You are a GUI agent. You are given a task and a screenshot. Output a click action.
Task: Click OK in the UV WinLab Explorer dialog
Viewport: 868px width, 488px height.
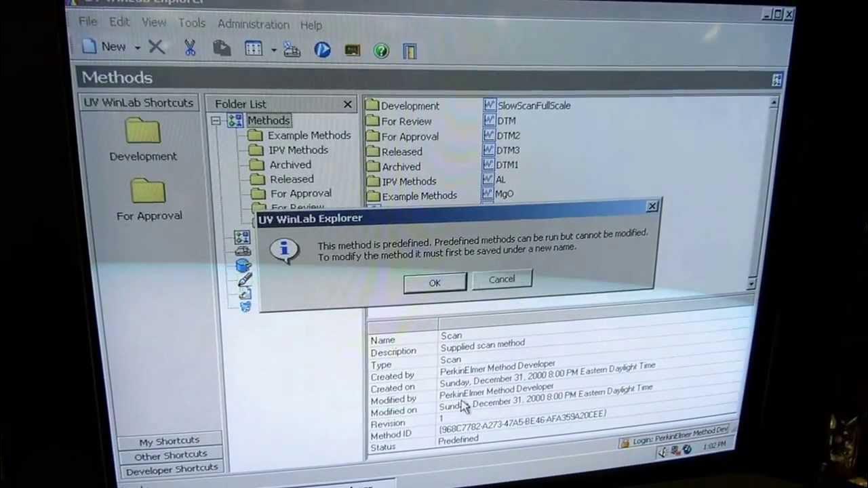click(435, 283)
